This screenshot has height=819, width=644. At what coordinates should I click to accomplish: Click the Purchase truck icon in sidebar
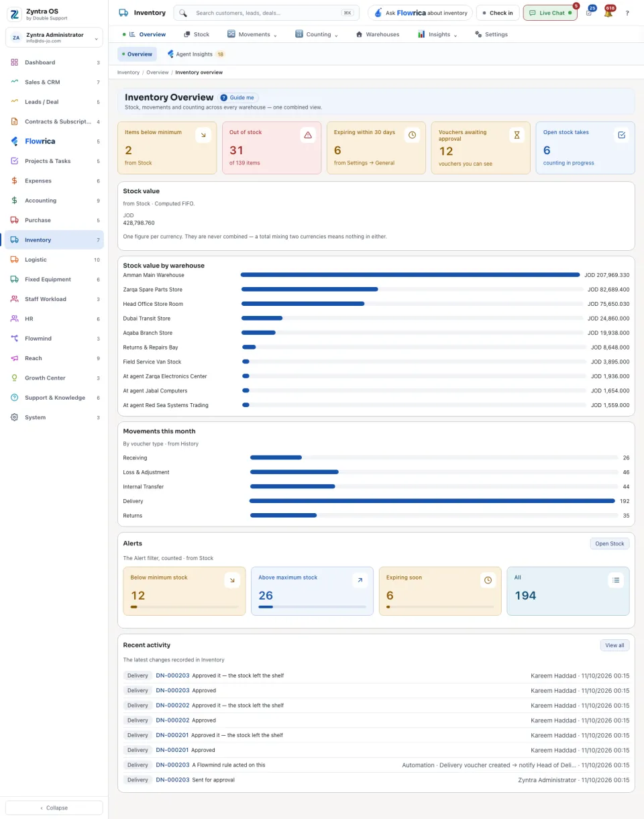[15, 220]
